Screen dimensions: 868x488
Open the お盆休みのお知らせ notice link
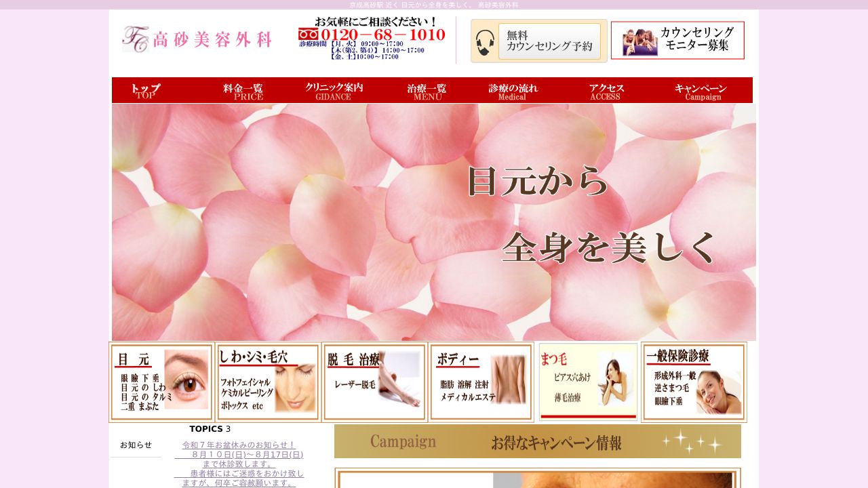pyautogui.click(x=238, y=444)
